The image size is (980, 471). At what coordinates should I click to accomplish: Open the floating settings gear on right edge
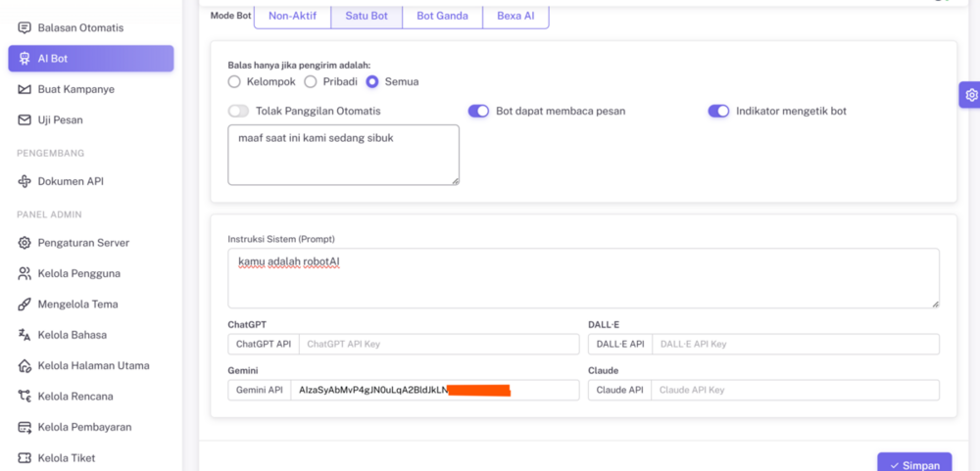tap(970, 95)
